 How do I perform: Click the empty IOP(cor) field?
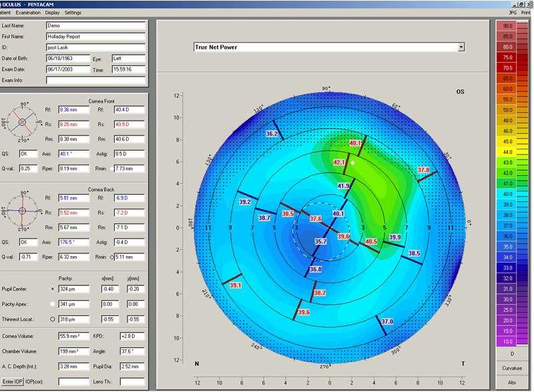73,382
